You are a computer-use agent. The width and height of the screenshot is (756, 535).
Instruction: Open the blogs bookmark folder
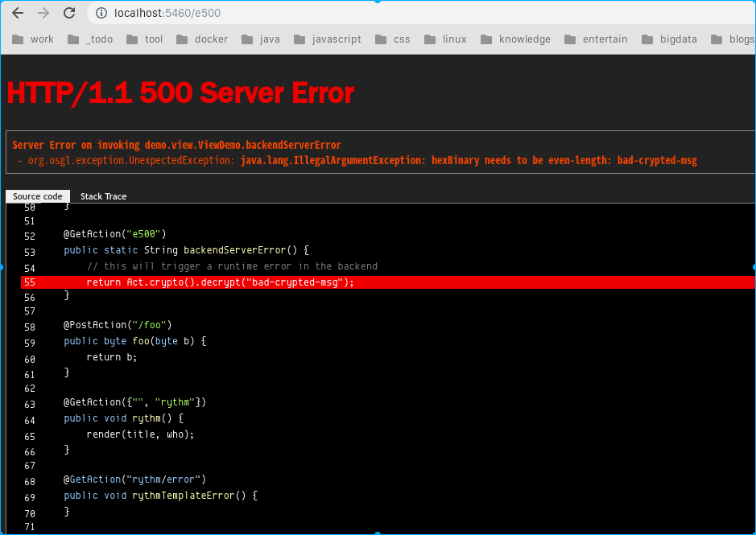pyautogui.click(x=733, y=39)
